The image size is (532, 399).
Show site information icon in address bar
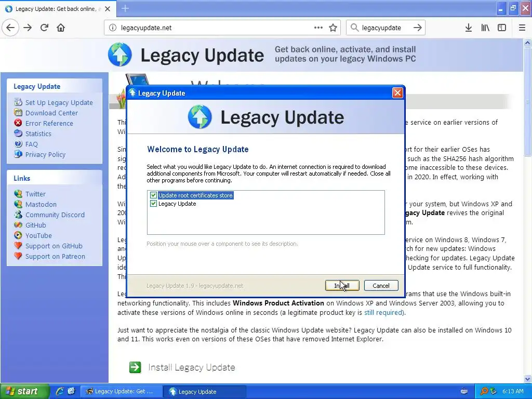point(113,28)
